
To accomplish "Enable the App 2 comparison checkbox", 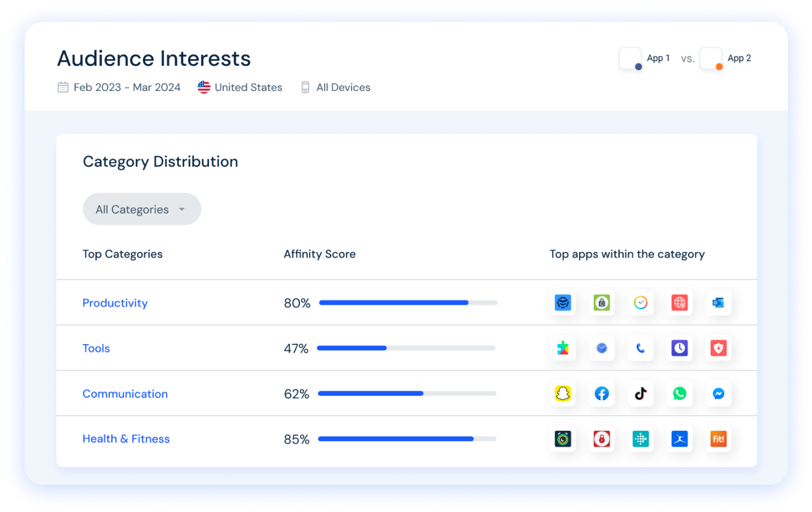I will point(711,58).
